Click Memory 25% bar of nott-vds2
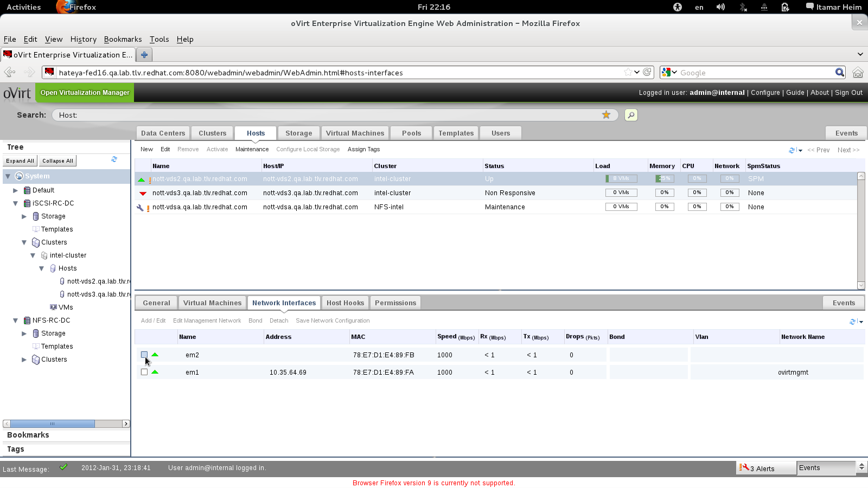This screenshot has height=488, width=868. click(x=665, y=178)
